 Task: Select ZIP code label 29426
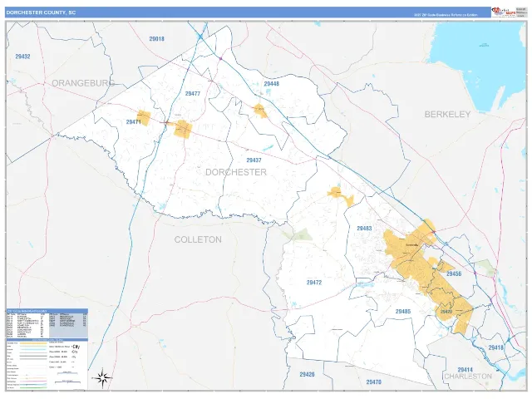pyautogui.click(x=307, y=375)
